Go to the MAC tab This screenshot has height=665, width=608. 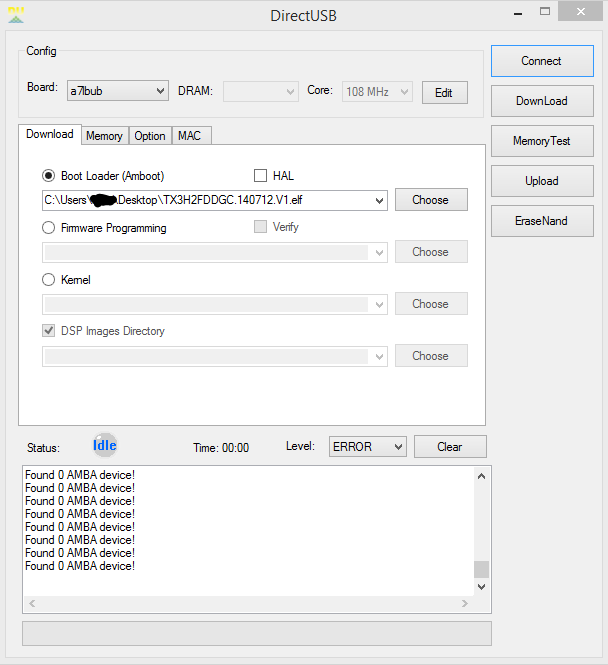[x=189, y=136]
